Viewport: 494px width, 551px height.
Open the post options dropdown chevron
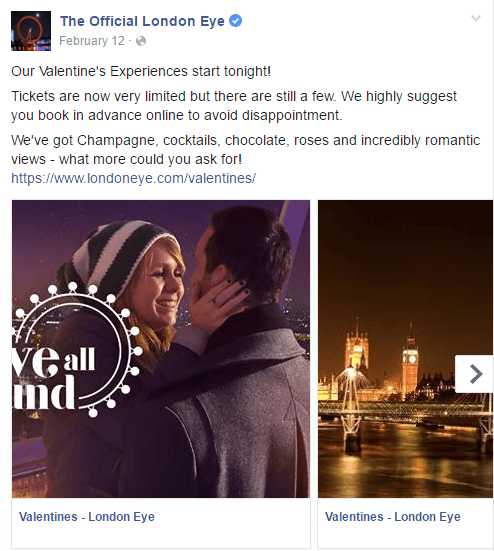pos(476,18)
